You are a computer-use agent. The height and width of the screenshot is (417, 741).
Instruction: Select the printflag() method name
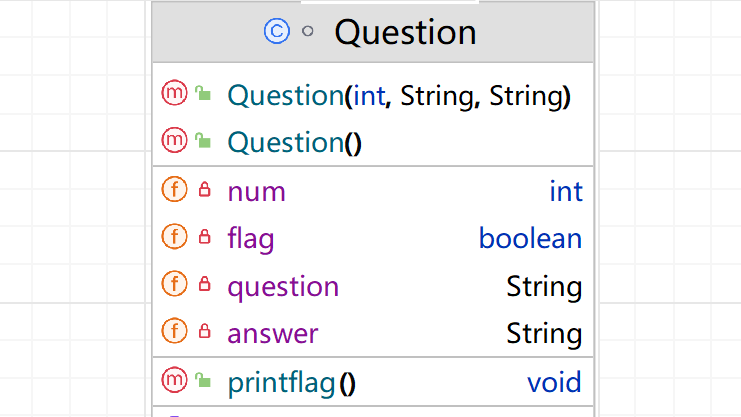click(292, 382)
